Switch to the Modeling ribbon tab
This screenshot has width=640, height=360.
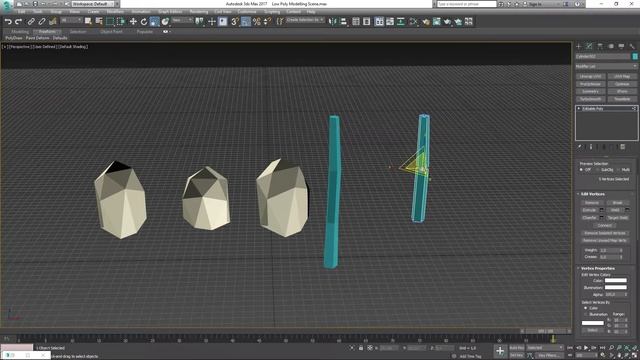(x=20, y=32)
